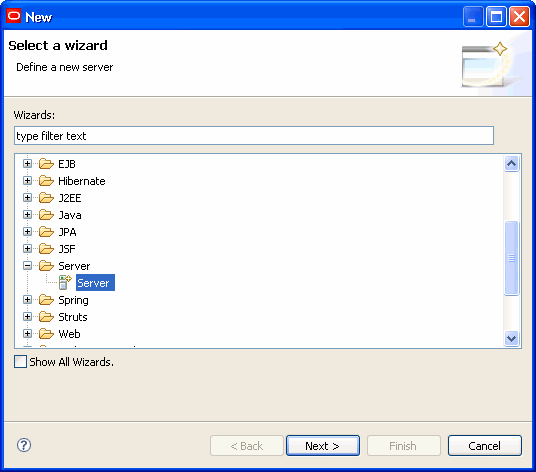Click the Spring folder icon
The height and width of the screenshot is (472, 536).
(x=46, y=300)
